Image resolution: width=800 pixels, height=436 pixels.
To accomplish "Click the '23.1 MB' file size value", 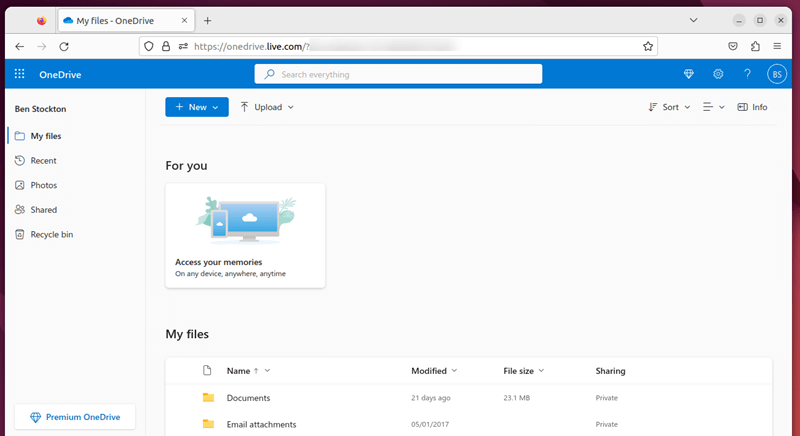I will tap(516, 398).
